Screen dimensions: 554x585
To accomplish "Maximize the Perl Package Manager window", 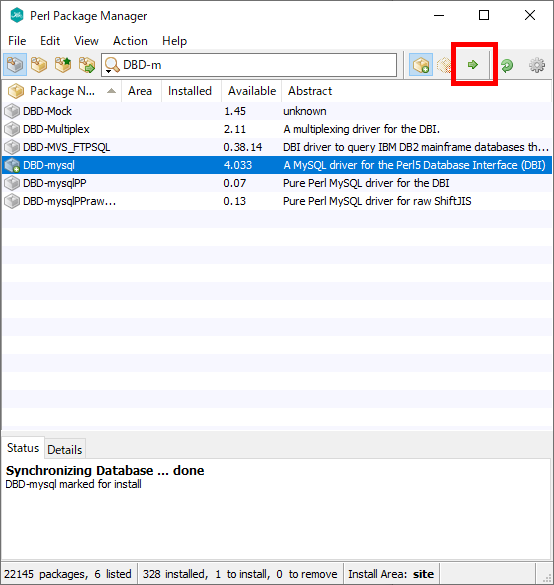I will click(484, 15).
